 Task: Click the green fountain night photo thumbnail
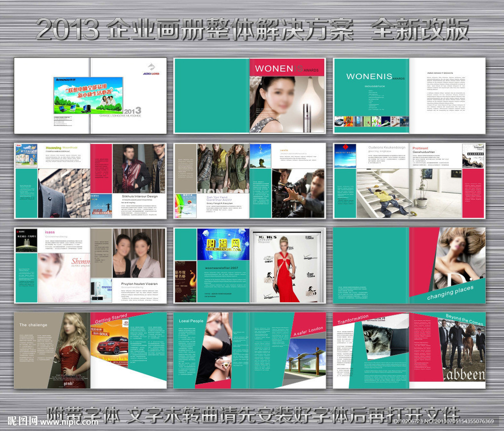(x=27, y=240)
